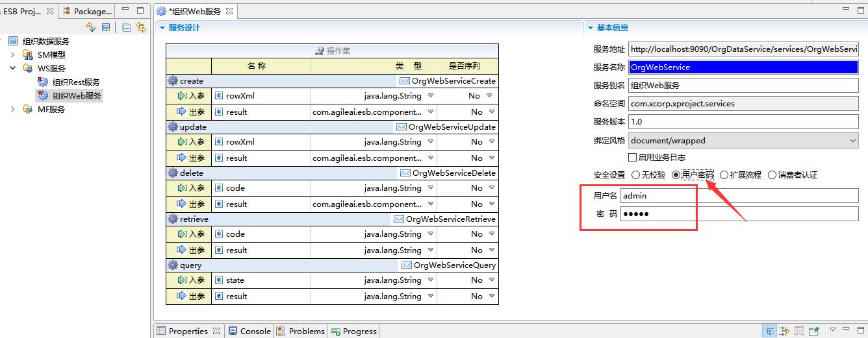Click the delete operation gear icon

point(173,173)
